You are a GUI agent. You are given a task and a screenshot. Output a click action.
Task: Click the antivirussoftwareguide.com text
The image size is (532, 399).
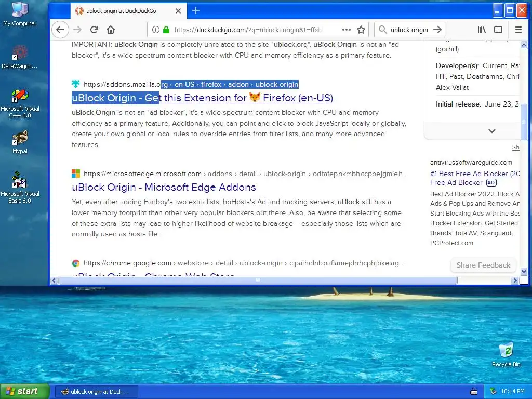click(x=471, y=163)
